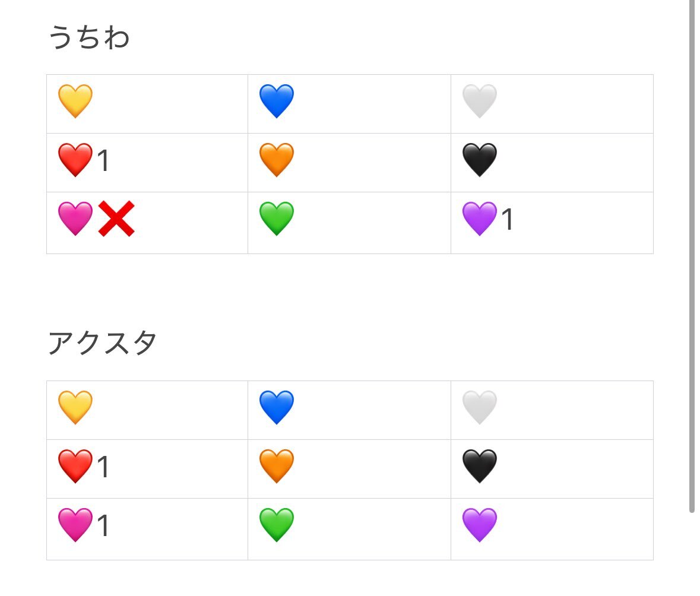Click the red X mark beside the pink heart

click(116, 219)
